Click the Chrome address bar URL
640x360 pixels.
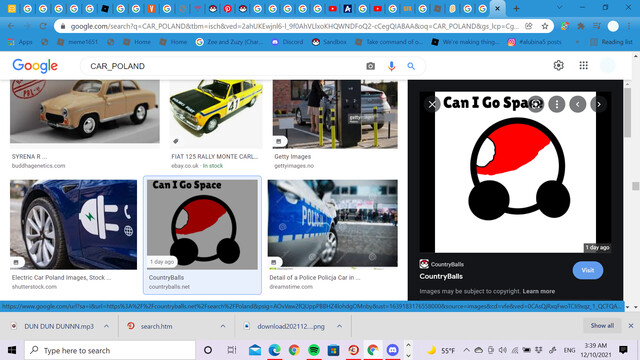pos(294,26)
